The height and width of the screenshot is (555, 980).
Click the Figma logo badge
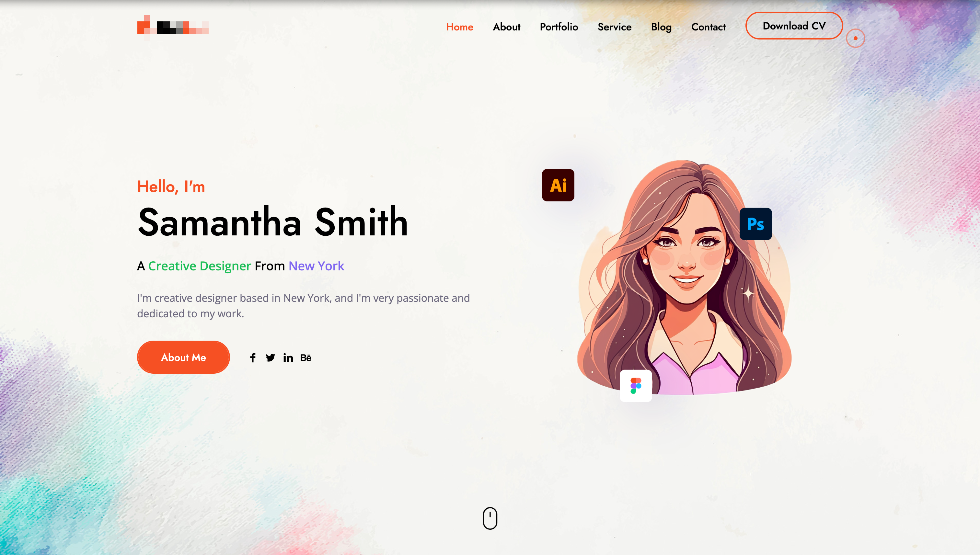click(x=636, y=386)
